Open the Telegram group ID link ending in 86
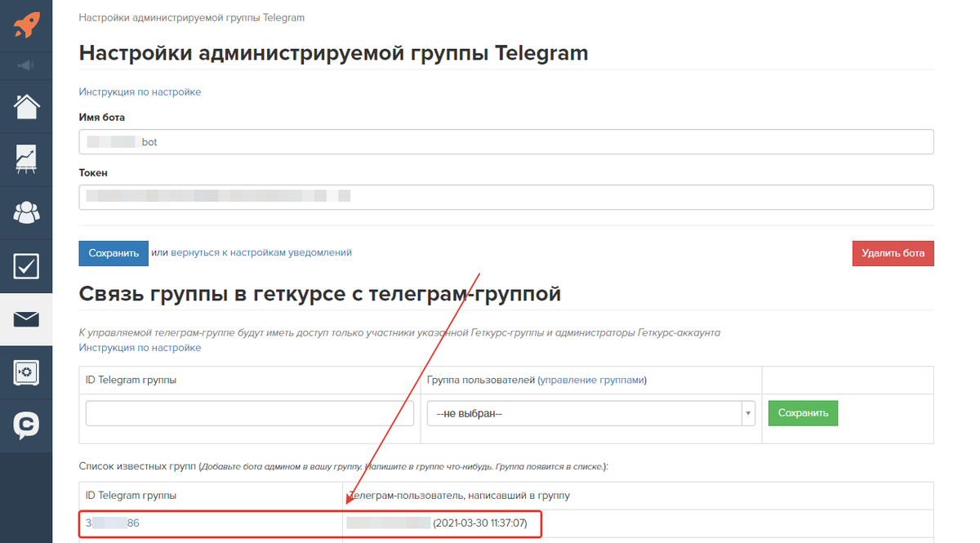The height and width of the screenshot is (543, 980). [x=112, y=523]
